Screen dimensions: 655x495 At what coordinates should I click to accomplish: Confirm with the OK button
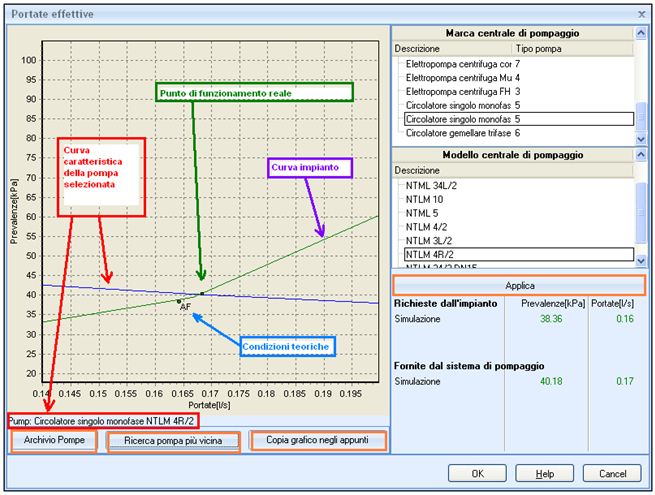pos(478,472)
